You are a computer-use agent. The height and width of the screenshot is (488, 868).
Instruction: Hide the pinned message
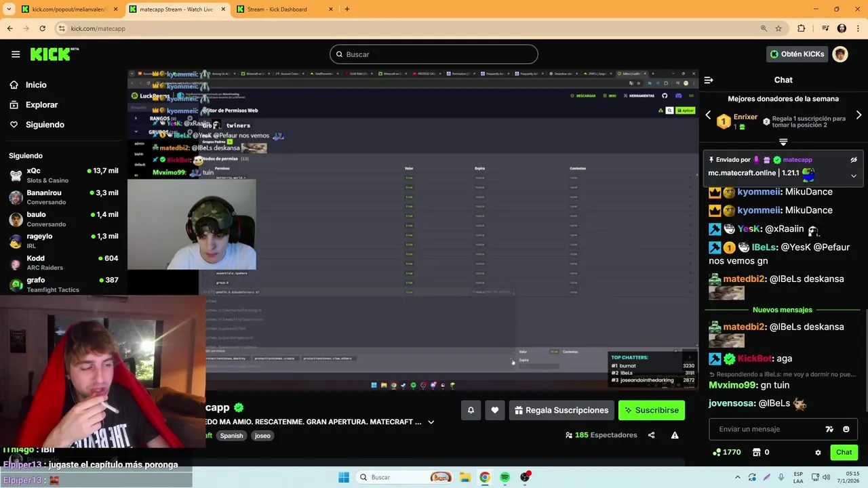tap(854, 160)
